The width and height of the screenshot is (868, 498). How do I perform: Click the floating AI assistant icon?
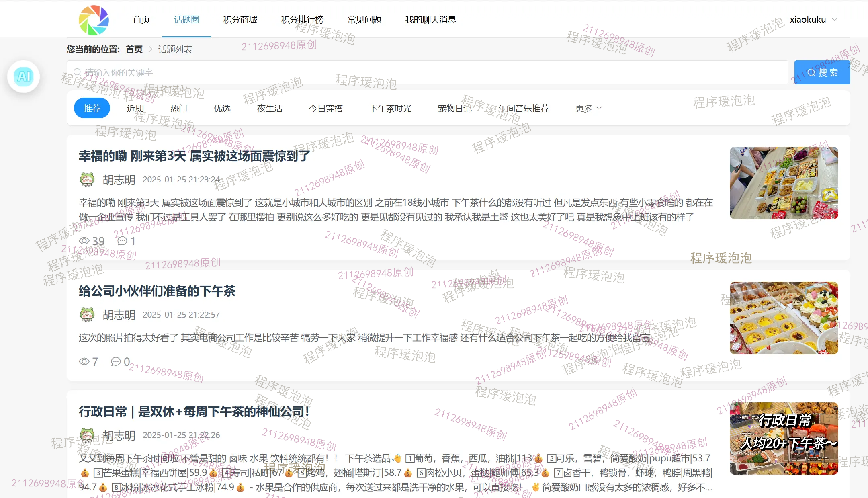click(24, 76)
